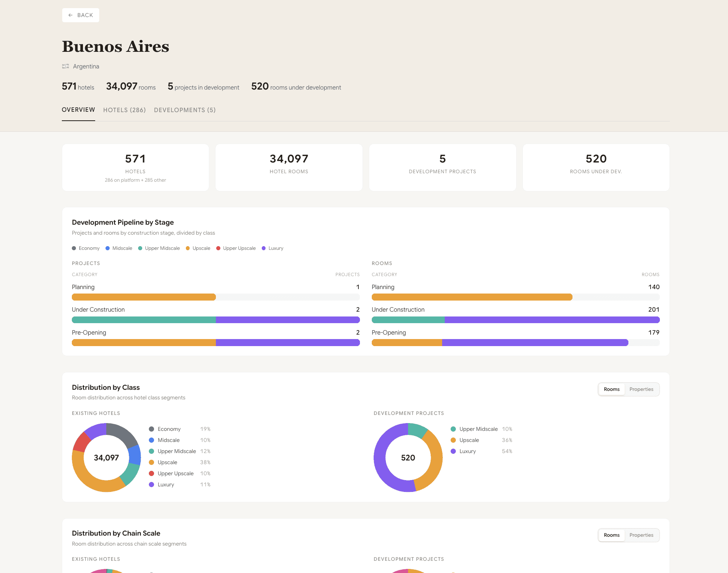
Task: Select Rooms in Chain Scale toggle
Action: tap(611, 535)
